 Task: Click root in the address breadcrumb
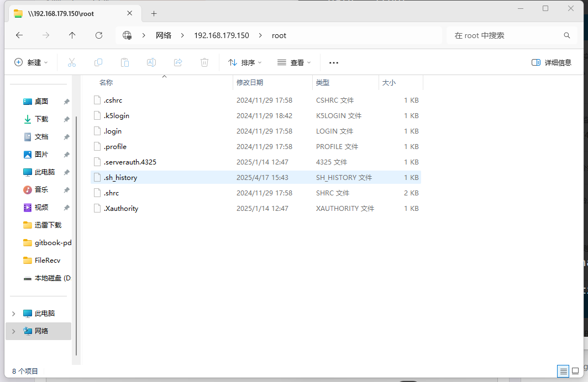[x=279, y=35]
